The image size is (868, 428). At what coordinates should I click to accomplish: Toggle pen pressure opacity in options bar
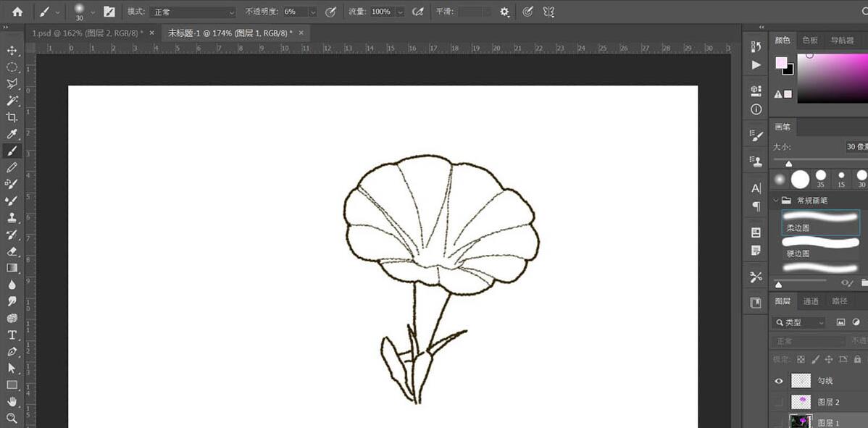tap(330, 12)
